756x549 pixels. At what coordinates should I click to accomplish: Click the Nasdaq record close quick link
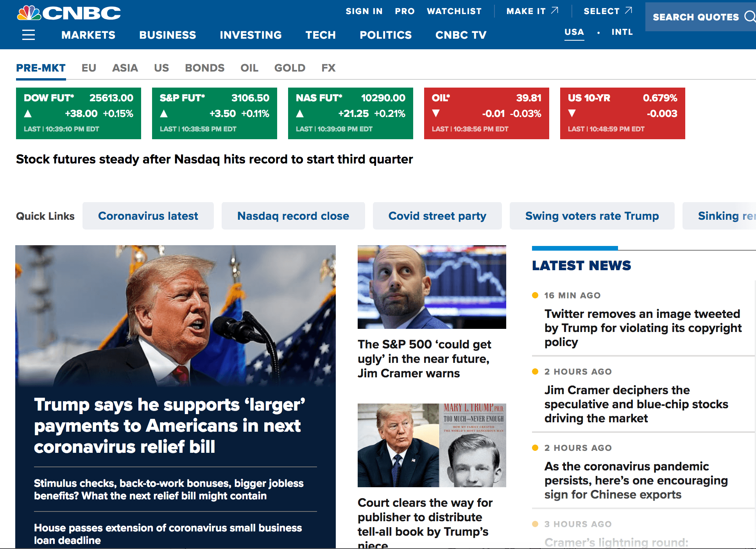tap(293, 216)
